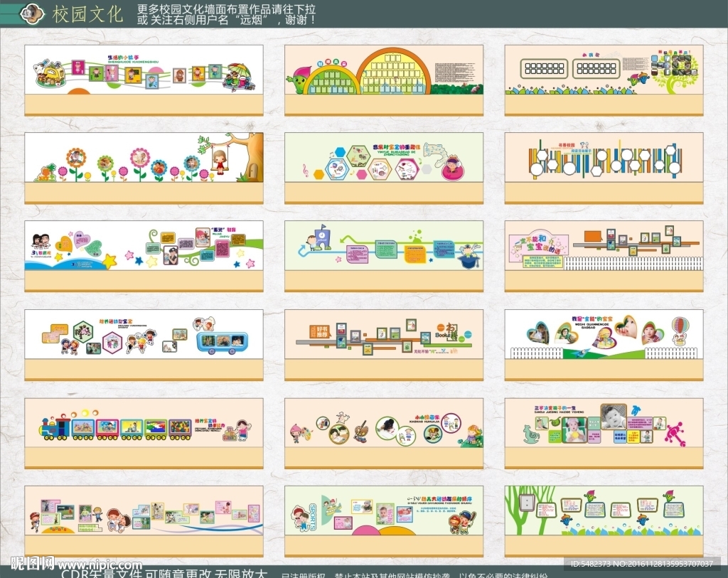Open the flowers and swing girl wall design
Image resolution: width=728 pixels, height=578 pixels.
click(144, 168)
